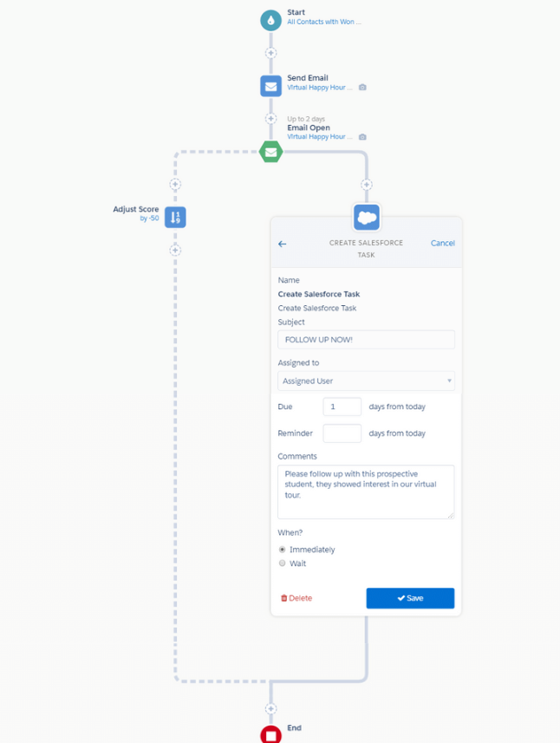
Task: Click into the Comments text area
Action: click(x=366, y=492)
